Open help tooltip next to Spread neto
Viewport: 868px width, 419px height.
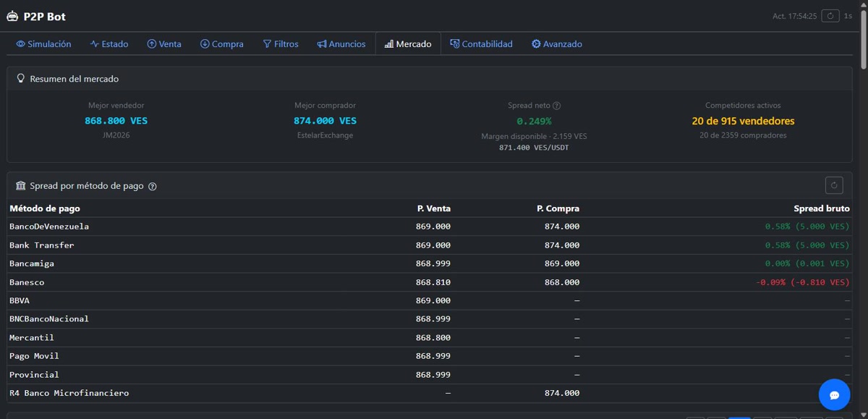click(557, 106)
